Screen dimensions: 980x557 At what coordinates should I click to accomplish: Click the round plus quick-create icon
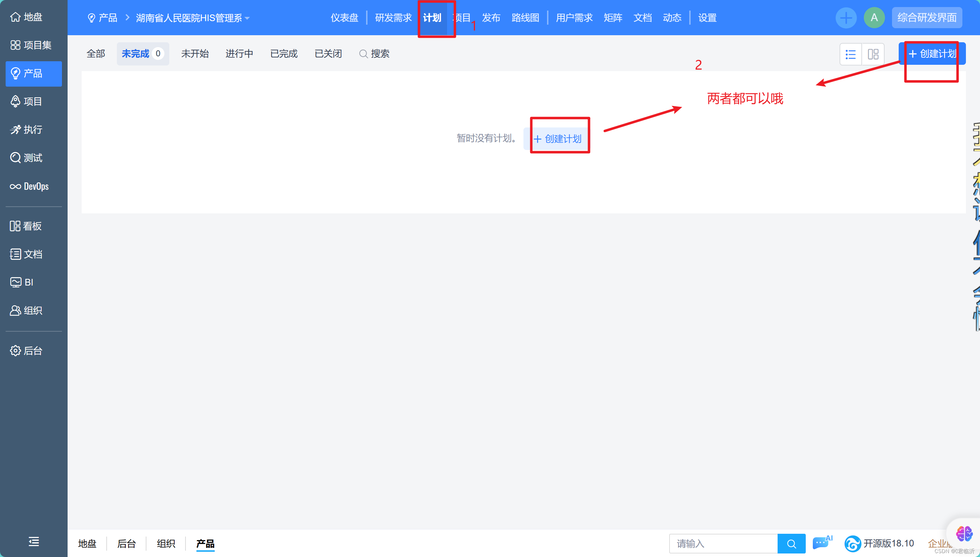point(846,18)
